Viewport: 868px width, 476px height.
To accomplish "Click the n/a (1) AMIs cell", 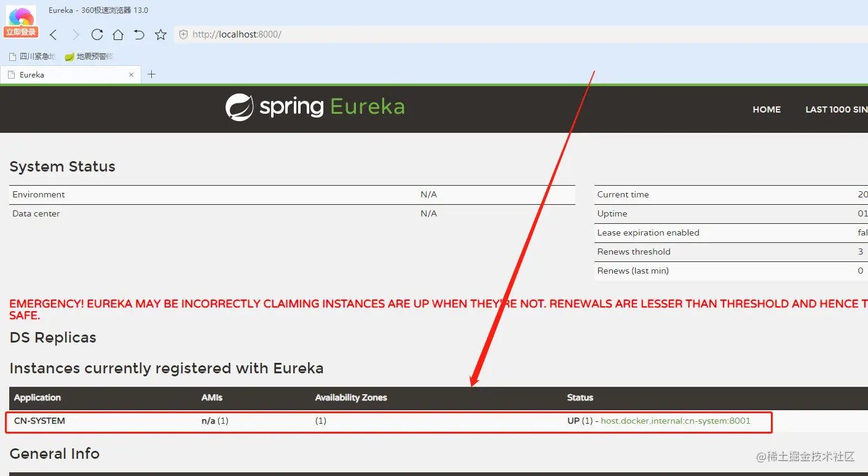I will pyautogui.click(x=215, y=421).
